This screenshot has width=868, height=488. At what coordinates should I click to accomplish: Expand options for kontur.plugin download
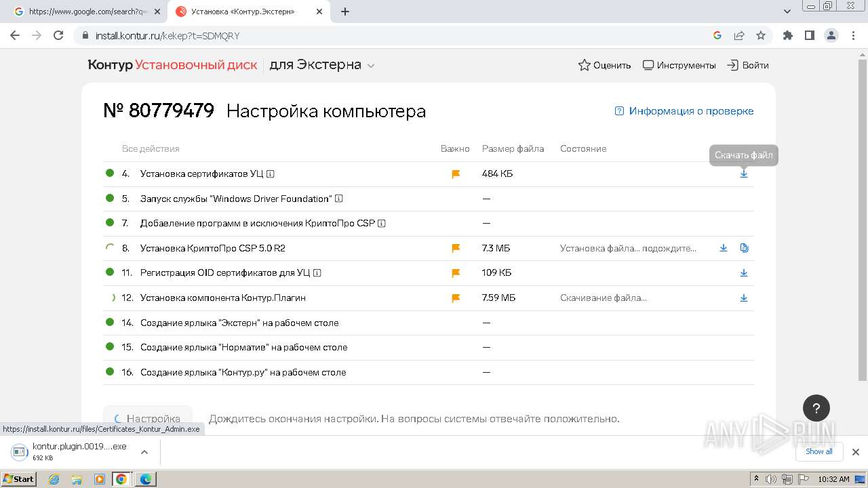[144, 451]
